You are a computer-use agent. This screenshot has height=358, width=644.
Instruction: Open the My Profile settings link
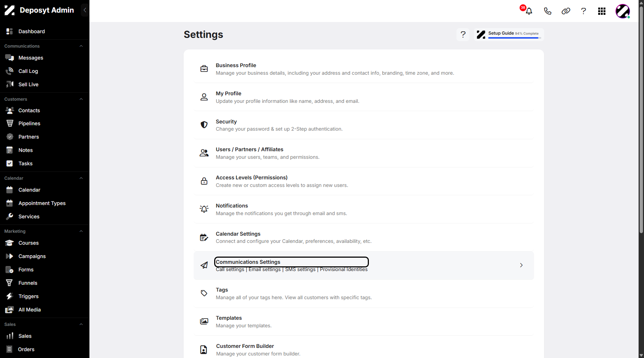click(x=229, y=93)
